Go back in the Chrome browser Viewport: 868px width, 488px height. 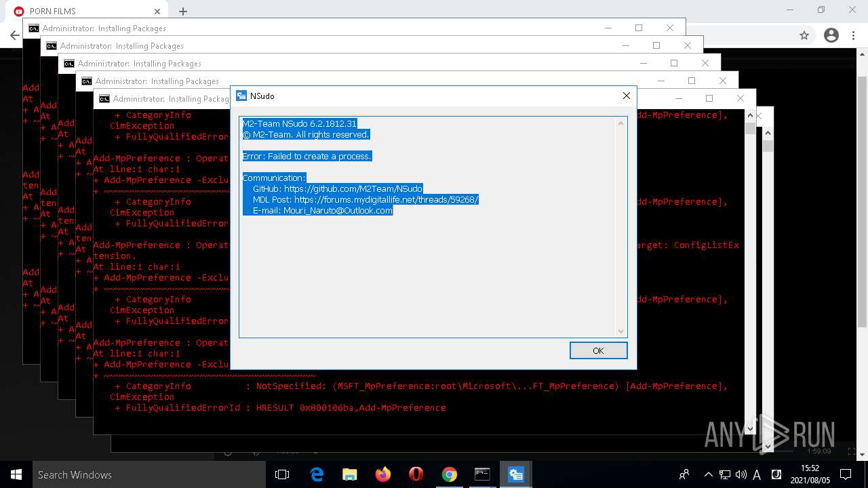[14, 35]
